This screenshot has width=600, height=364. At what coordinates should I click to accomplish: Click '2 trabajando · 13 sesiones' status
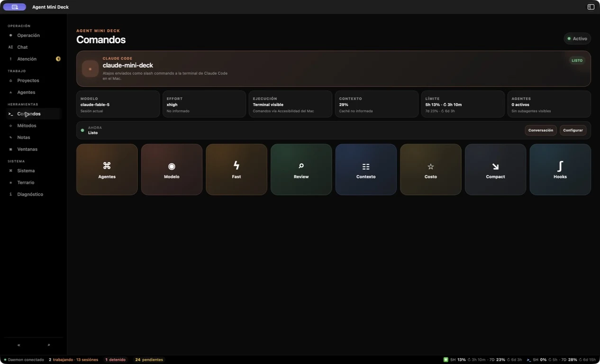point(73,360)
